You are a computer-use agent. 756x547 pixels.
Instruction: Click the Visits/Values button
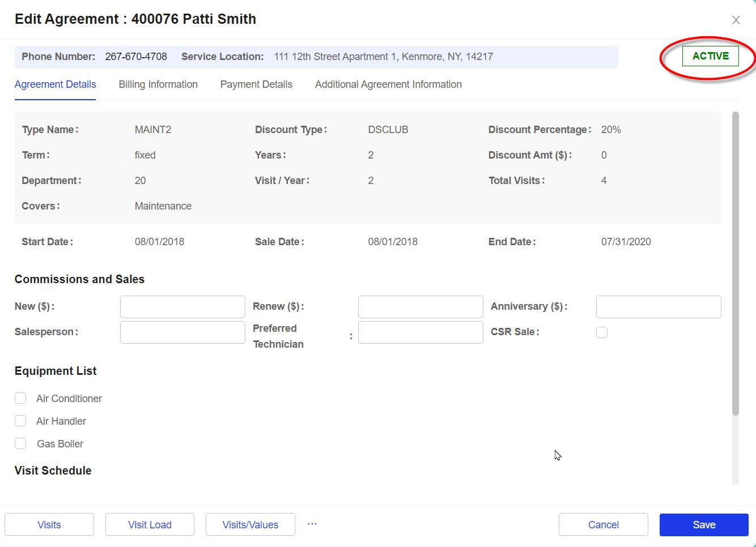(250, 524)
